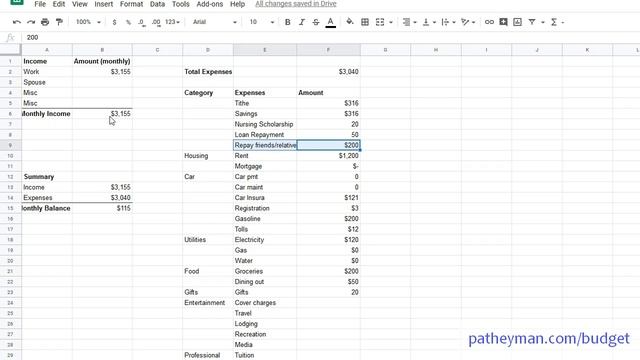
Task: Open filter views dropdown arrow
Action: pyautogui.click(x=543, y=22)
